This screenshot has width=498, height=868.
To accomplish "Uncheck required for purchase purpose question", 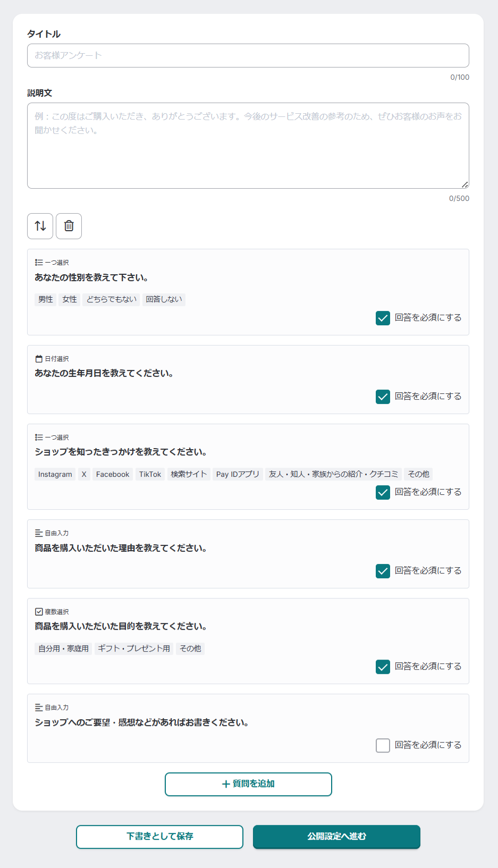I will 383,667.
